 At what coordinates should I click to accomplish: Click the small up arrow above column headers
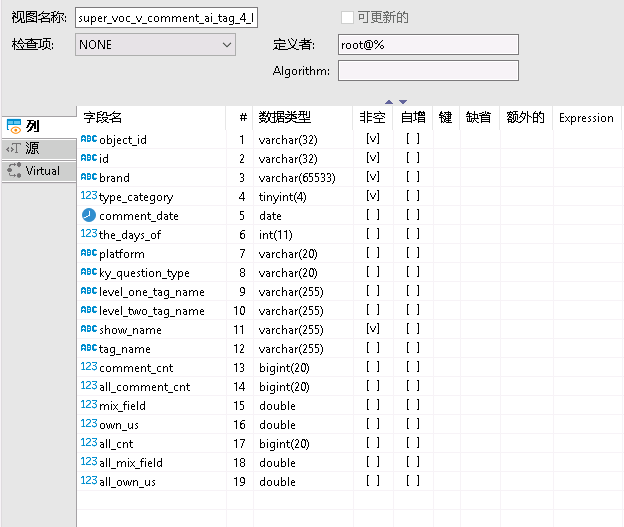coord(389,101)
